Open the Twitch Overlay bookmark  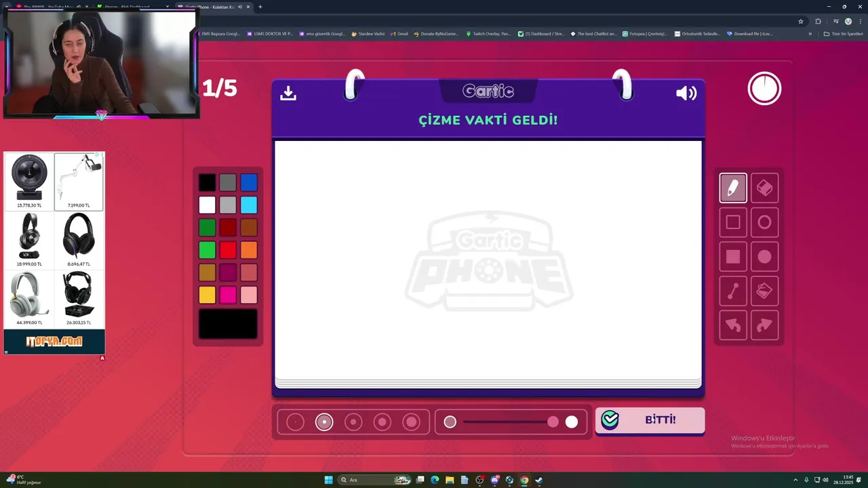coord(488,33)
